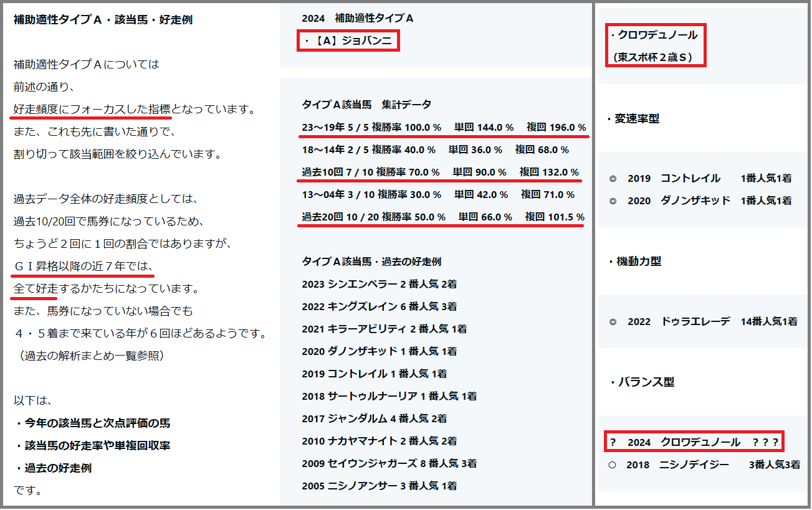
Task: Click row 2023 シンエンペラー 2 番人気 2着
Action: click(379, 284)
